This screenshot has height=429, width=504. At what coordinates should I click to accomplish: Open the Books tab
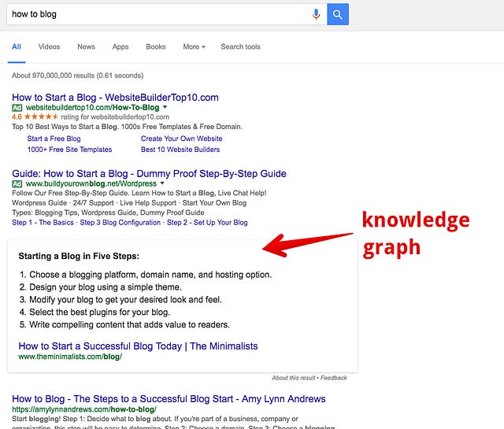point(156,47)
